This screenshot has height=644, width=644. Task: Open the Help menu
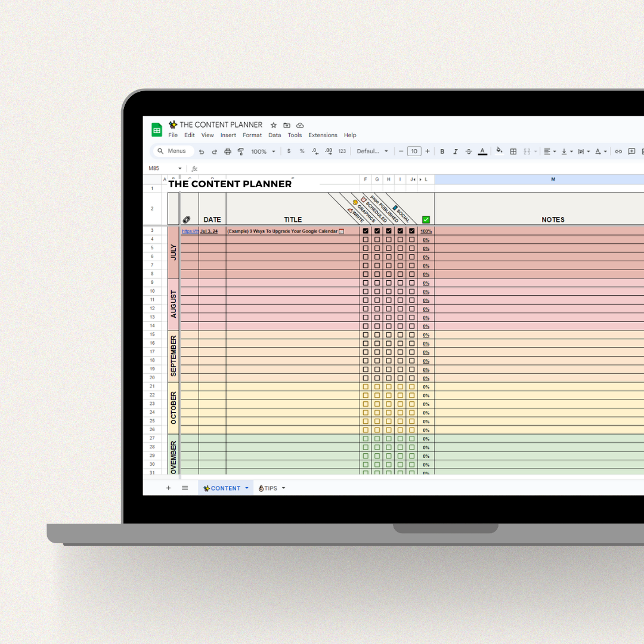[x=350, y=135]
